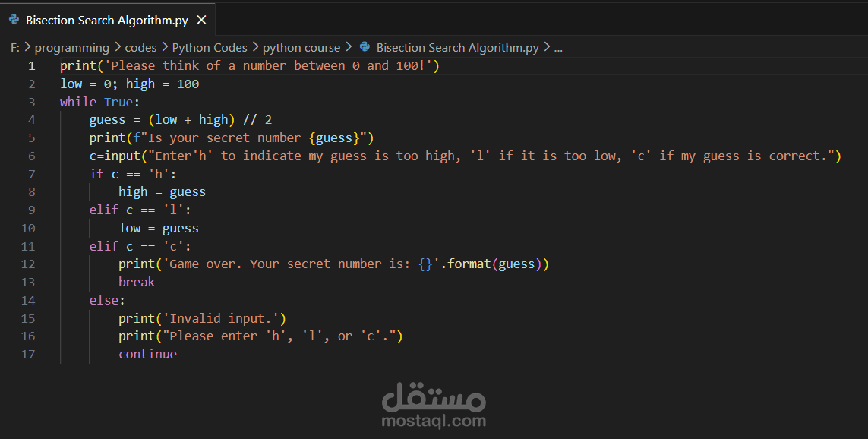868x439 pixels.
Task: Open the programming folder breadcrumb
Action: point(71,47)
